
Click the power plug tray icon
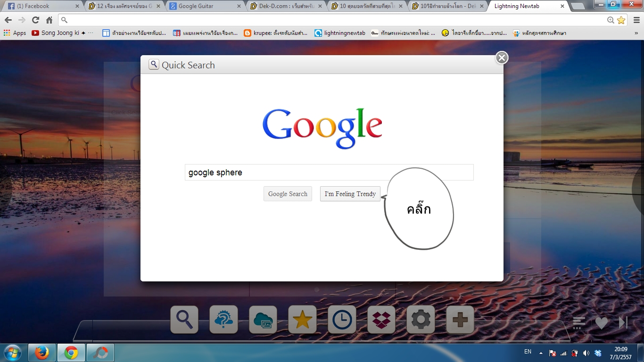click(575, 353)
